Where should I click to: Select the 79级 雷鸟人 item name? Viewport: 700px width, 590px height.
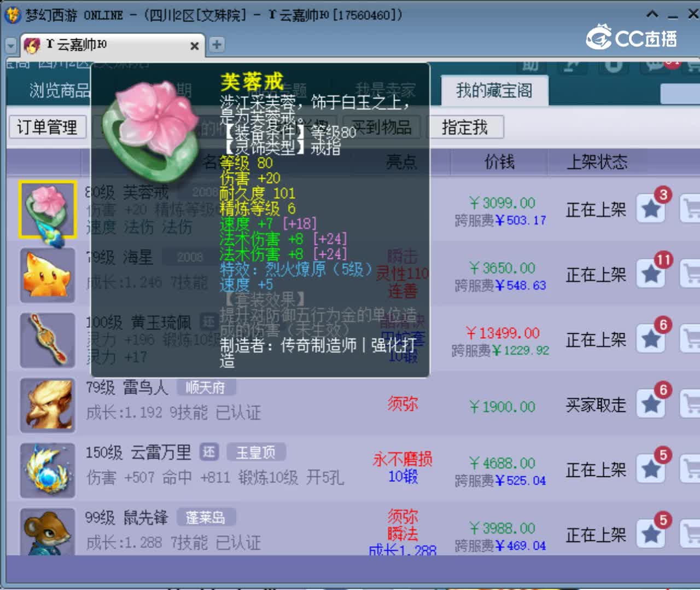coord(127,387)
